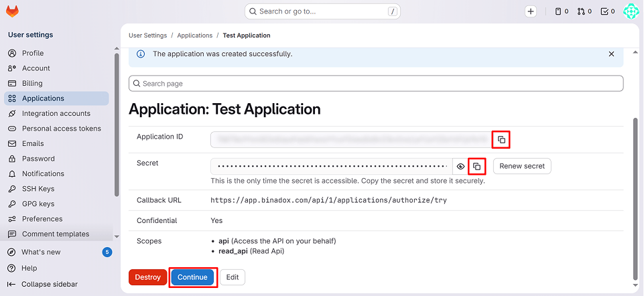This screenshot has height=296, width=644.
Task: Click the Callback URL text value
Action: [x=328, y=200]
